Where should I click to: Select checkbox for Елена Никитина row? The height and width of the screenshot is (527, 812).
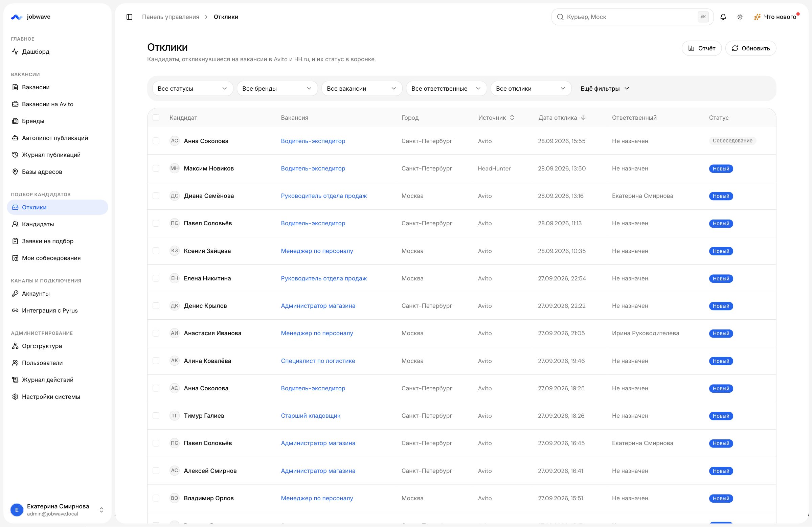tap(156, 278)
